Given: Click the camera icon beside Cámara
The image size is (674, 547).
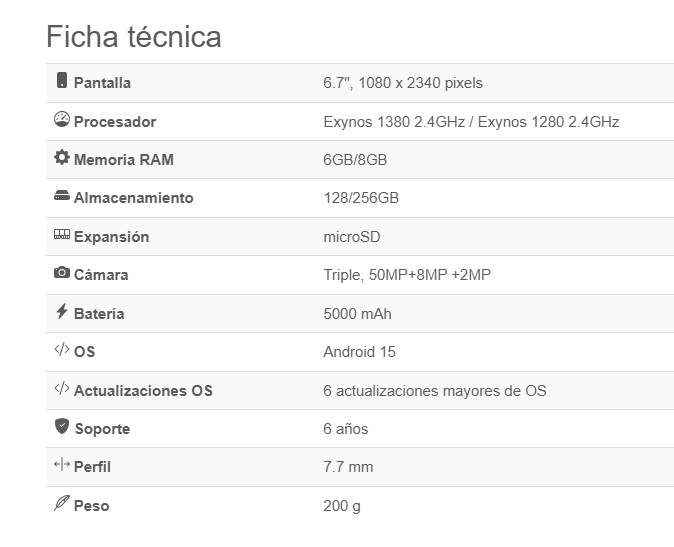Looking at the screenshot, I should pos(62,272).
